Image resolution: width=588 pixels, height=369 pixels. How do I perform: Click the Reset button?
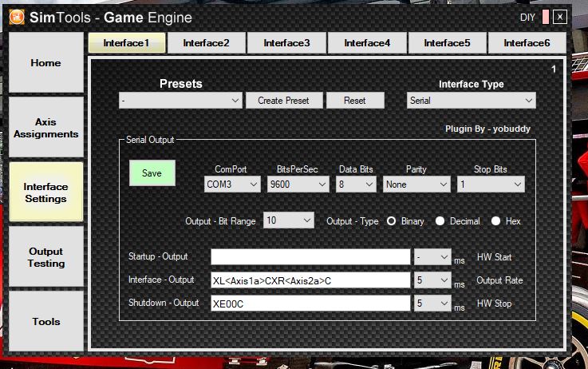pos(355,101)
